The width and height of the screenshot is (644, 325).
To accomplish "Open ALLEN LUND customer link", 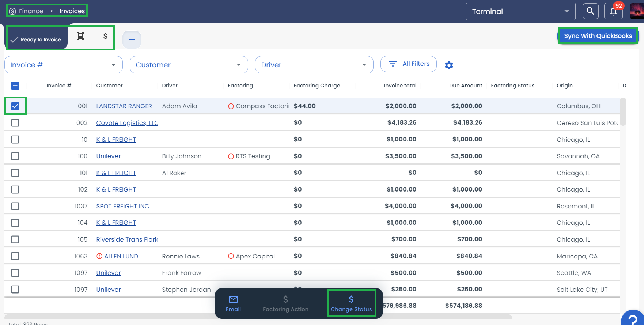I will [121, 256].
